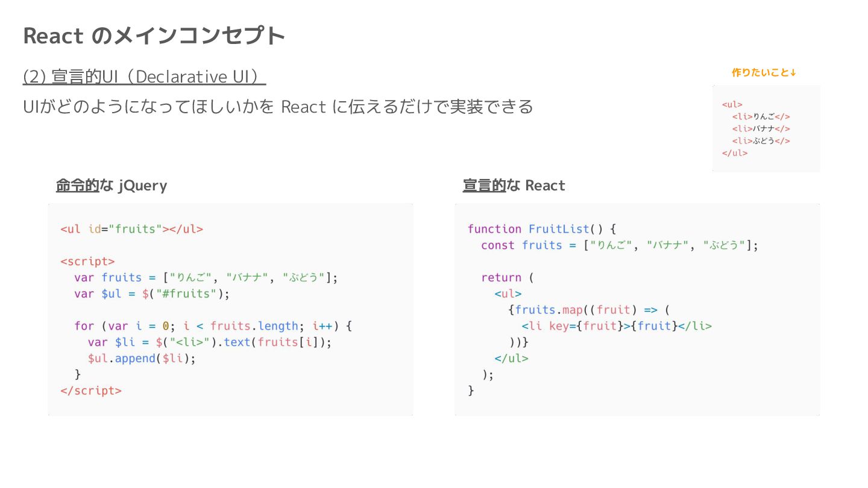This screenshot has height=488, width=868.
Task: Select the small HTML ul preview box
Action: click(766, 128)
